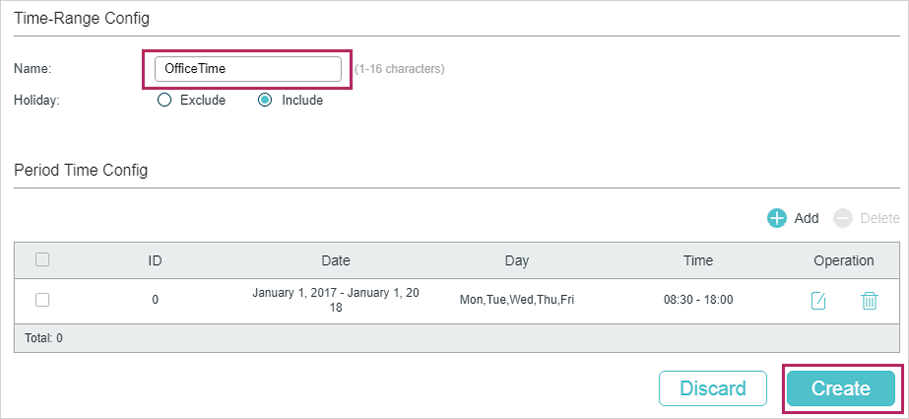
Task: Click the Time column header
Action: (x=698, y=261)
